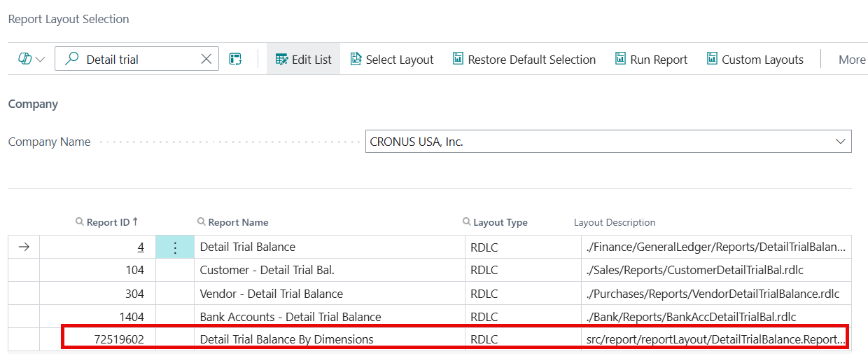Click the Company section heading

click(x=33, y=104)
